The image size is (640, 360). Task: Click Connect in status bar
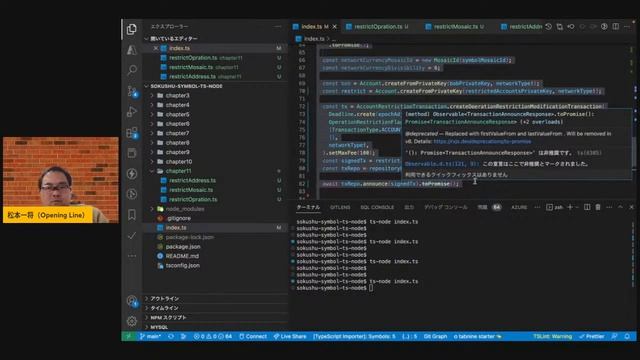tap(253, 336)
